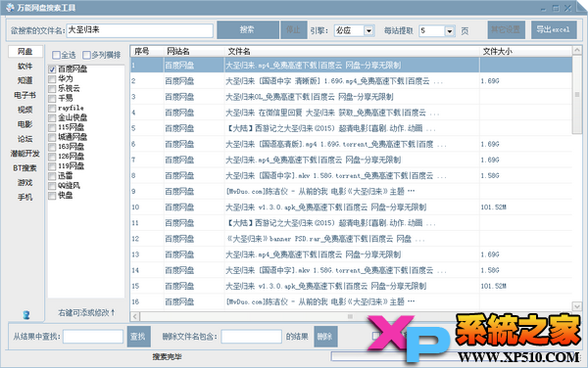
Task: Uncheck the 百度网盘 checkbox
Action: (x=52, y=69)
